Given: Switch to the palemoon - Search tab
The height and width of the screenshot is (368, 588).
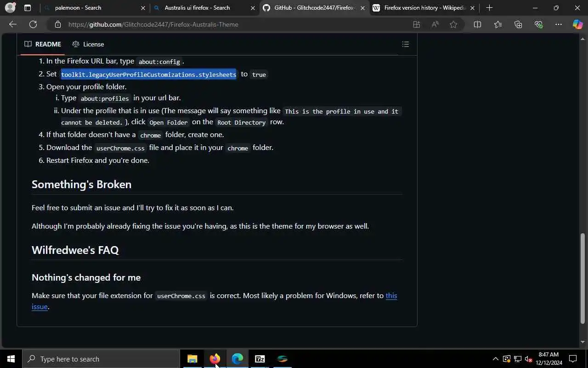Looking at the screenshot, I should (94, 8).
